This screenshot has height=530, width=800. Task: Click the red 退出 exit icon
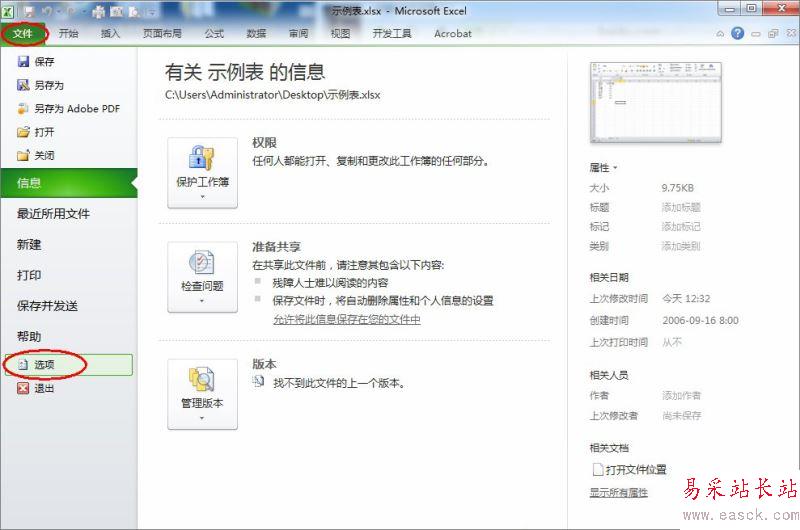23,388
